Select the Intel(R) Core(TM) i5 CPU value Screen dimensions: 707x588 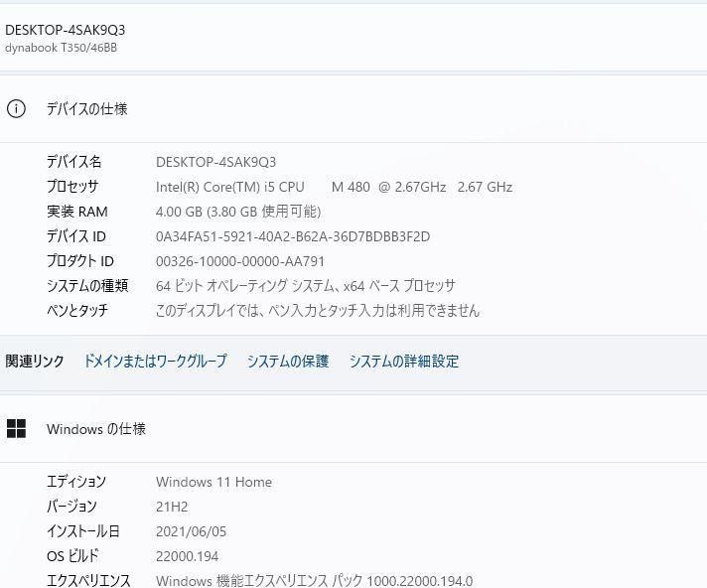(334, 187)
